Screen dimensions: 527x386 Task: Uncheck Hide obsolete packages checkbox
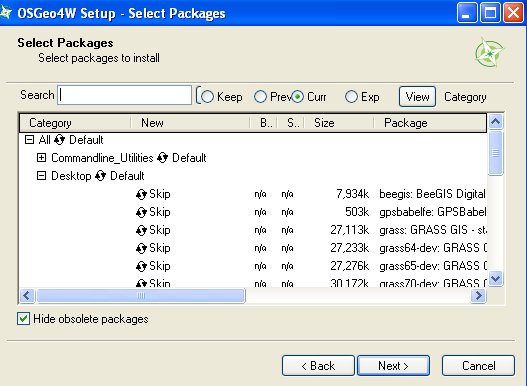tap(24, 318)
